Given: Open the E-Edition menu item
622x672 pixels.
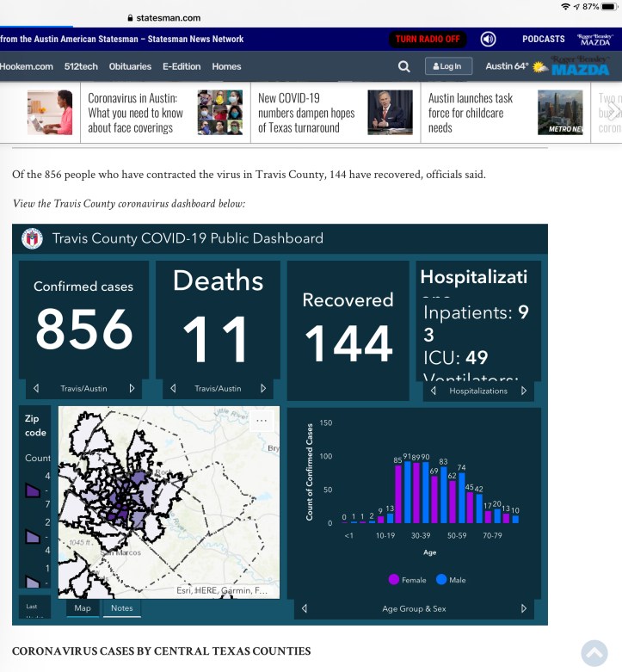Looking at the screenshot, I should click(182, 66).
